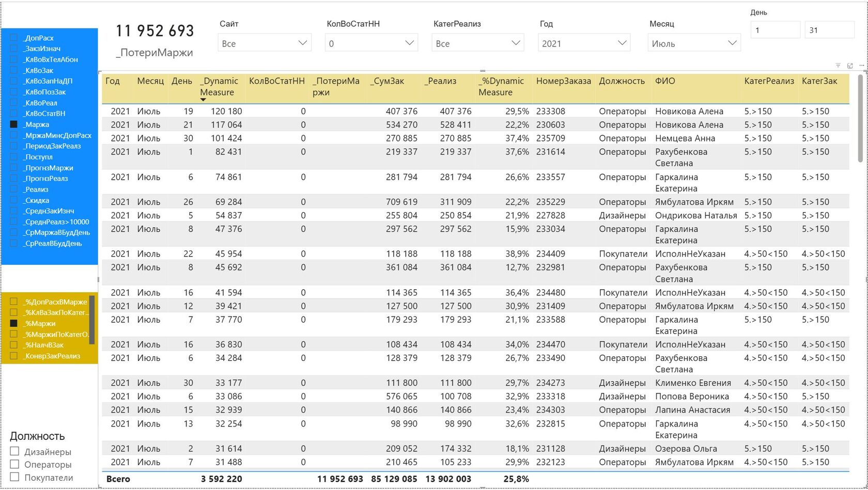Click the table's vertical scrollbar

(x=860, y=119)
